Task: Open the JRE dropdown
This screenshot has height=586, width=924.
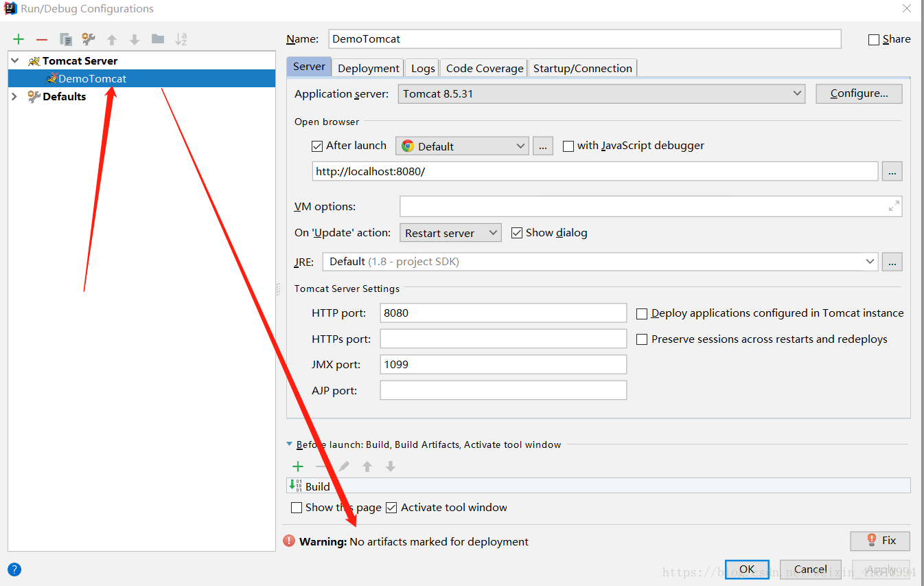Action: [x=601, y=262]
